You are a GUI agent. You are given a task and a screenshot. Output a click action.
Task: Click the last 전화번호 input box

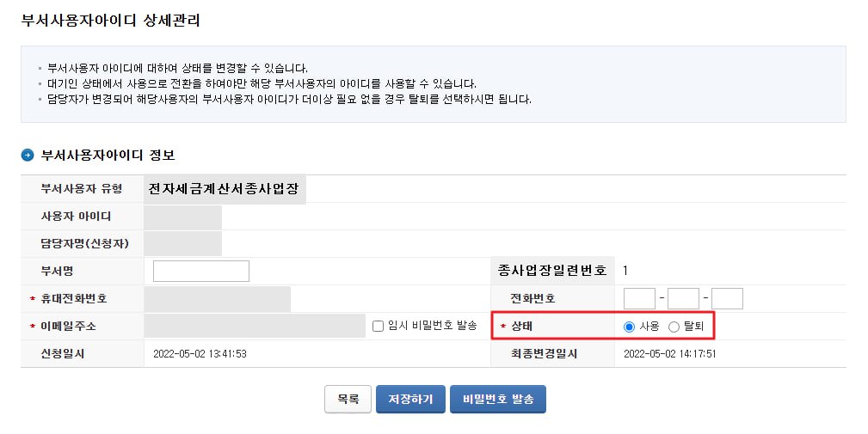[728, 298]
